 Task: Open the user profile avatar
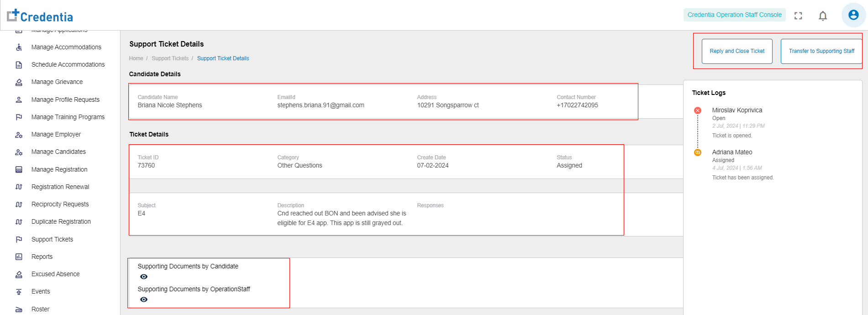[853, 15]
